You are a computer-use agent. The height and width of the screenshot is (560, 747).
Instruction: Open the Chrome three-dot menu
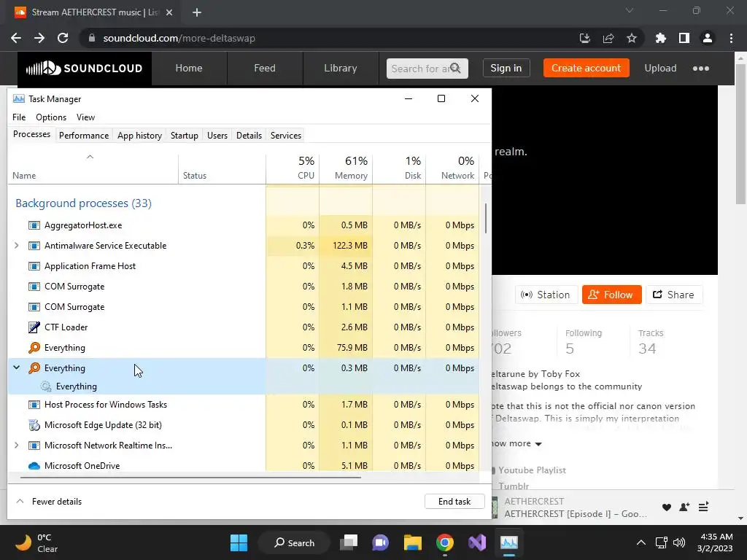pos(731,38)
